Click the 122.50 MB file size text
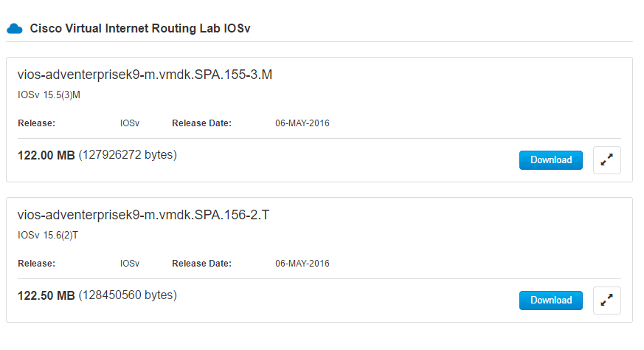Viewport: 644px width, 350px height. click(x=46, y=295)
